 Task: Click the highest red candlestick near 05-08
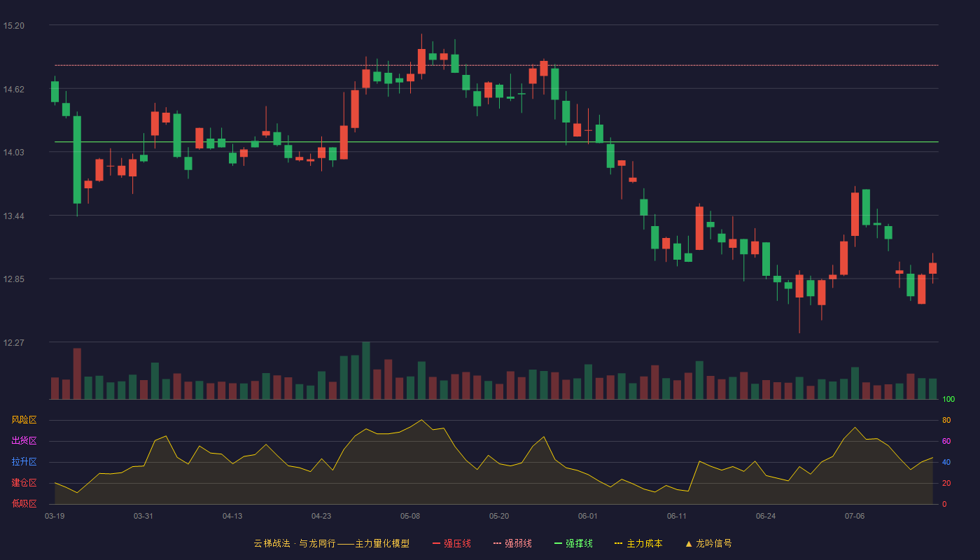[421, 61]
